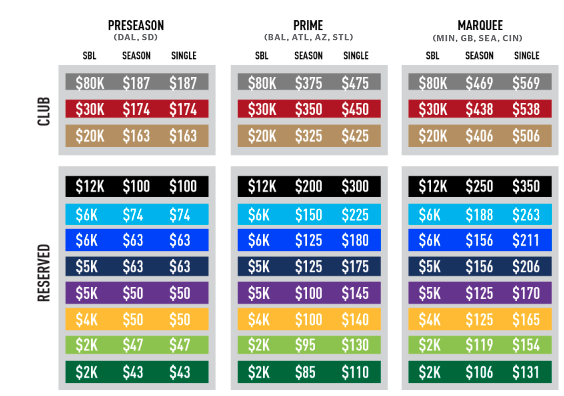Screen dimensions: 564x396
Task: Click the light blue $6K Prime row
Action: [x=309, y=215]
